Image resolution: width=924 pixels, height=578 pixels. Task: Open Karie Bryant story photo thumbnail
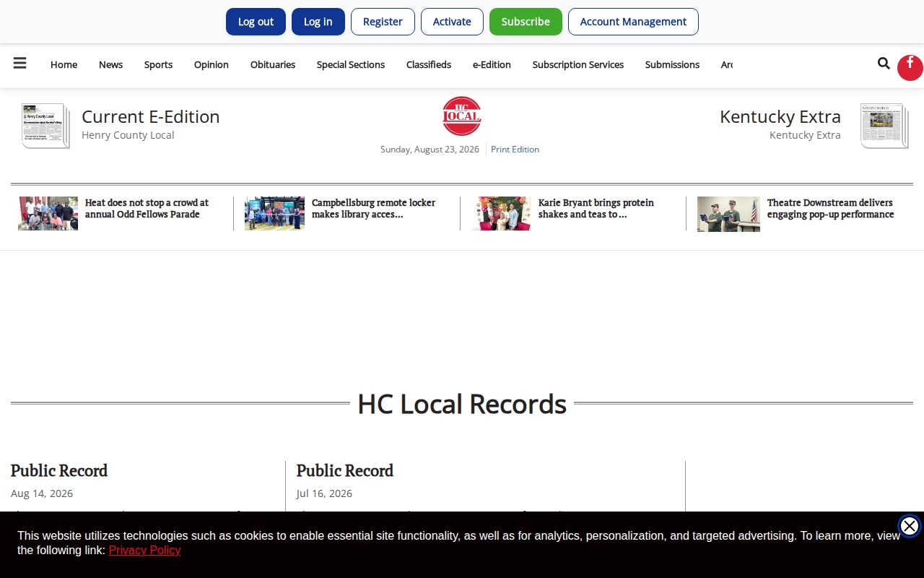(x=501, y=214)
